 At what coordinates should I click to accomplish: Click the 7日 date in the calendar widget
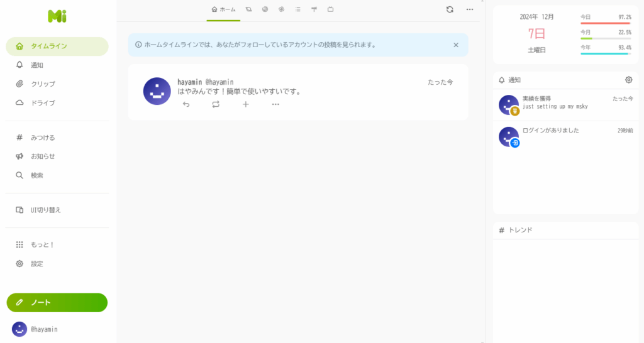pyautogui.click(x=536, y=33)
